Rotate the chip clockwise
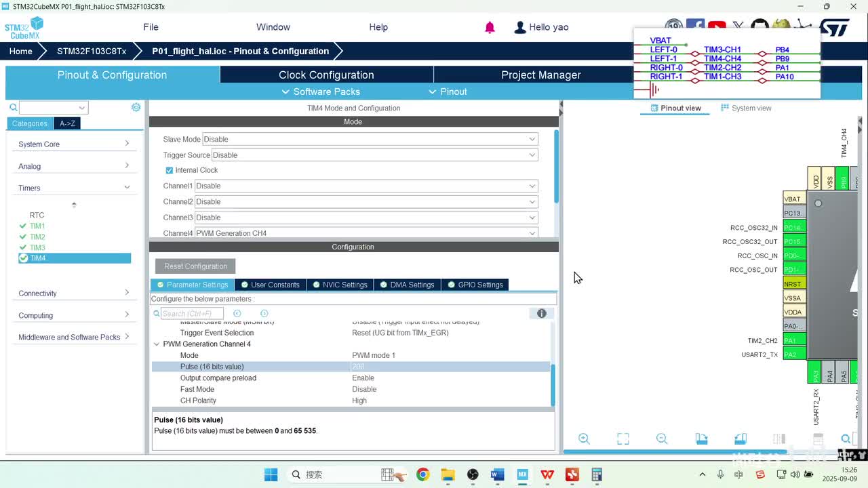Screen dimensions: 868x488 701,439
